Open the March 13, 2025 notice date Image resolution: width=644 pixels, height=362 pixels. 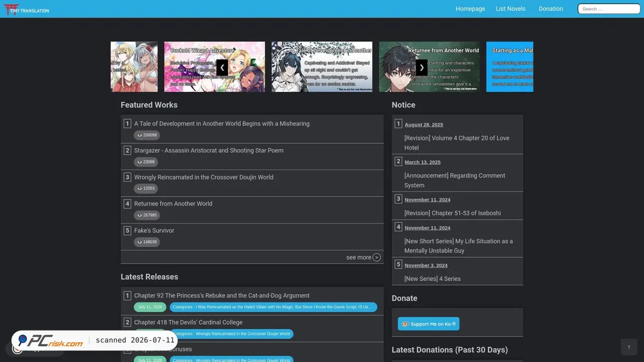click(422, 162)
